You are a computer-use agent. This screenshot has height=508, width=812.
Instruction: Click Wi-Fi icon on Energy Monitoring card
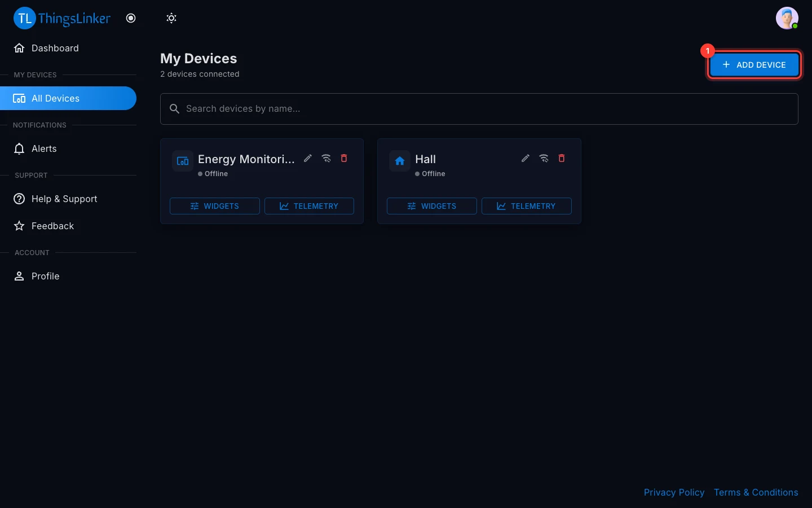point(326,158)
